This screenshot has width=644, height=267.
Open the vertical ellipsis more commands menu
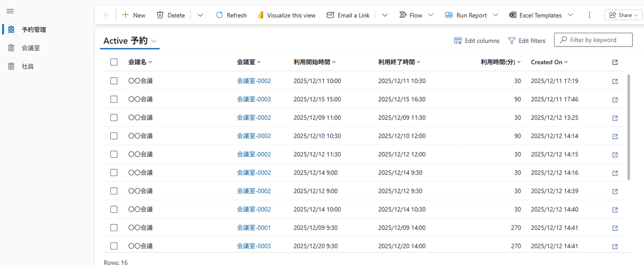(x=589, y=15)
